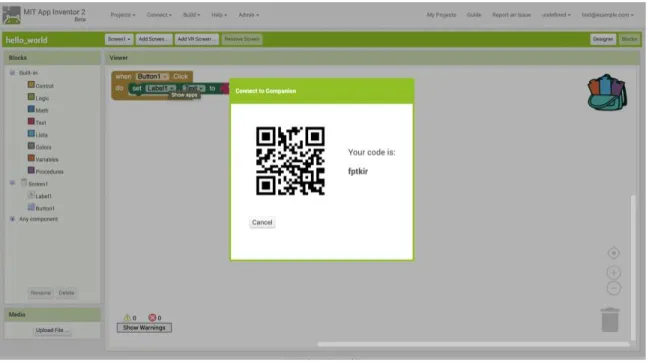
Task: Click the Delete button in Blocks panel
Action: tap(66, 293)
